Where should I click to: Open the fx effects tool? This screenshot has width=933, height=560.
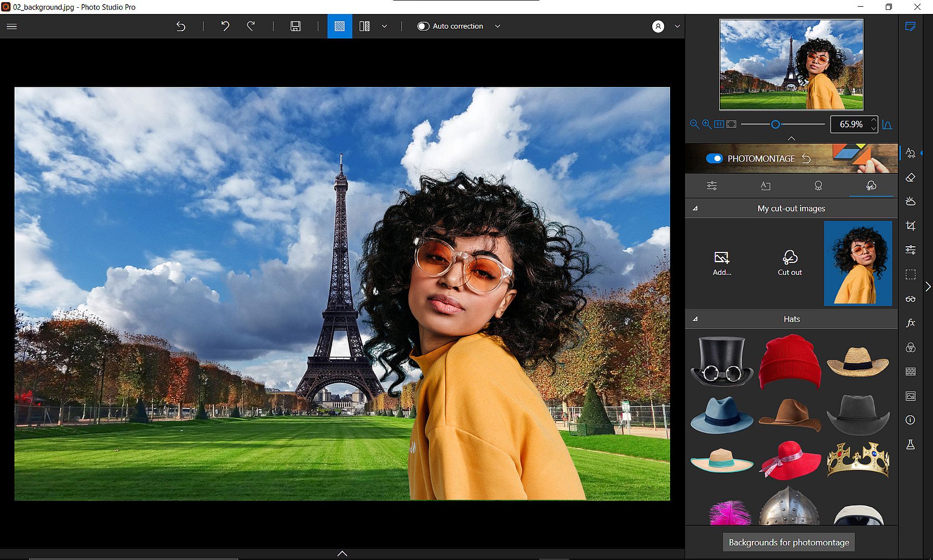[910, 323]
